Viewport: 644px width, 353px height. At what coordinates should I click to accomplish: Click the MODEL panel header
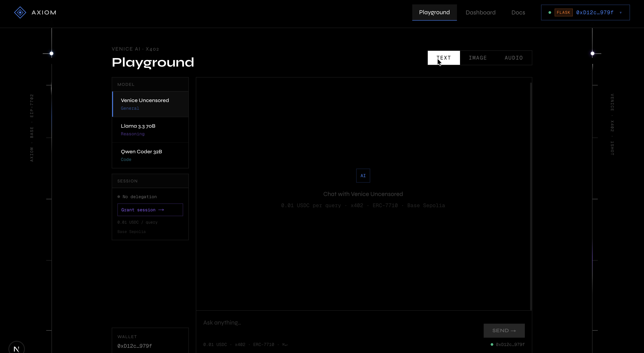coord(150,85)
